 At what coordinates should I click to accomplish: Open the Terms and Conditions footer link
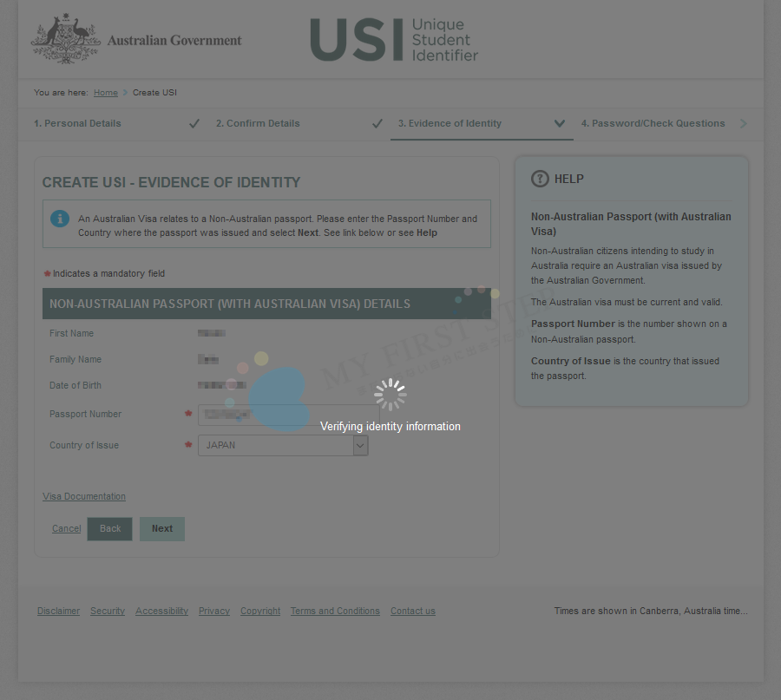coord(335,611)
